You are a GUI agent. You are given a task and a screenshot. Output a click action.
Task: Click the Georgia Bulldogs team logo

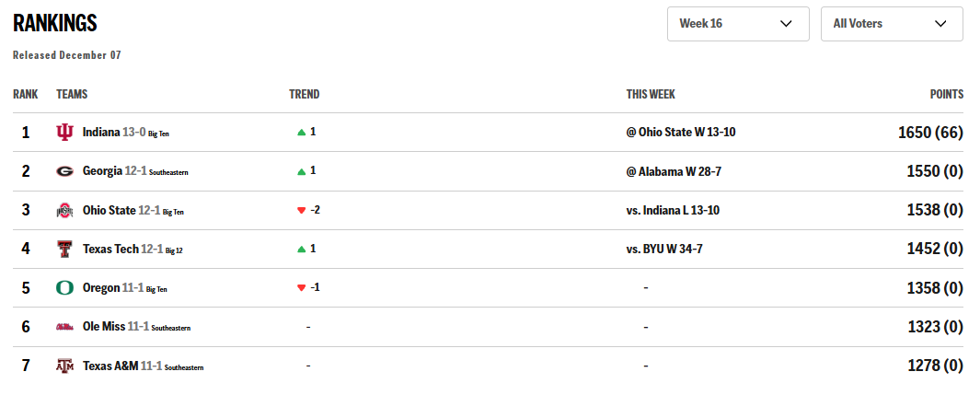click(x=64, y=171)
